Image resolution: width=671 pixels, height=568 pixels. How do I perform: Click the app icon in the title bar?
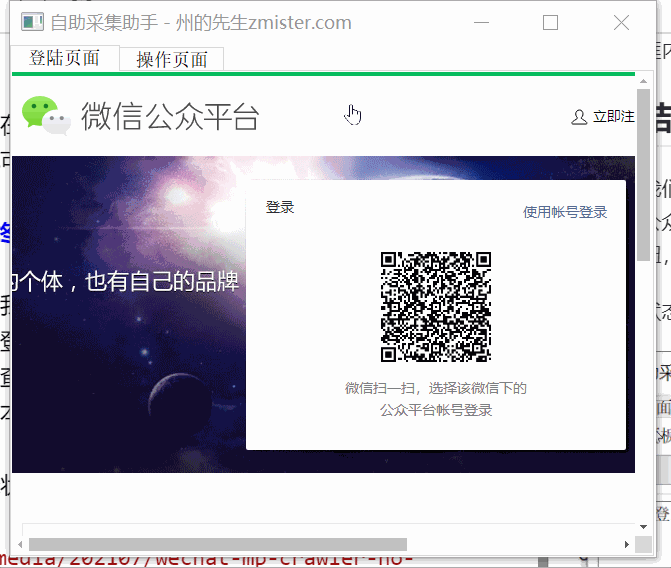point(33,22)
